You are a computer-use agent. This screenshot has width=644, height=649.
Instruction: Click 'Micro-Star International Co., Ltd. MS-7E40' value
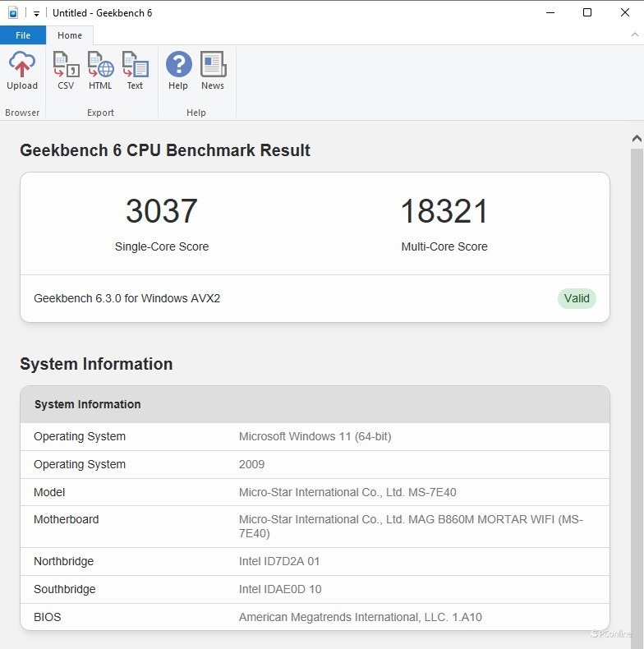tap(347, 492)
